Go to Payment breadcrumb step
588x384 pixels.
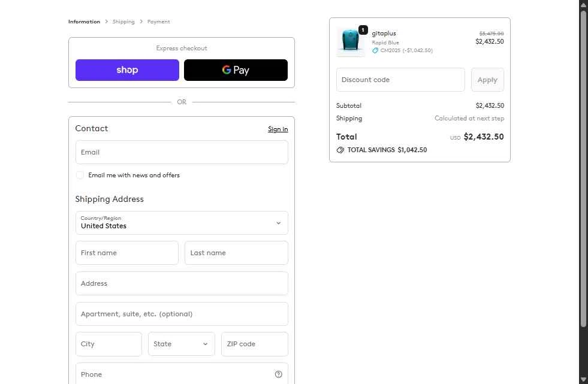(159, 22)
